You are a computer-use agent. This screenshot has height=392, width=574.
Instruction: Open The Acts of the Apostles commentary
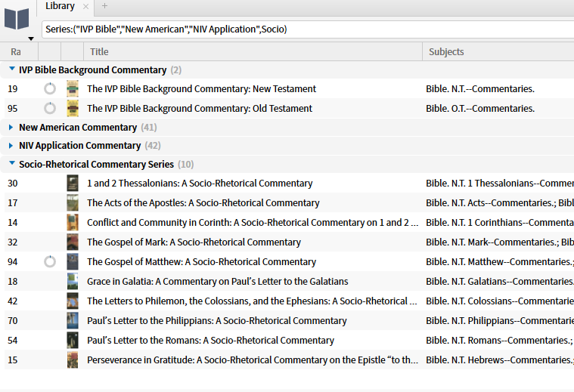(203, 203)
